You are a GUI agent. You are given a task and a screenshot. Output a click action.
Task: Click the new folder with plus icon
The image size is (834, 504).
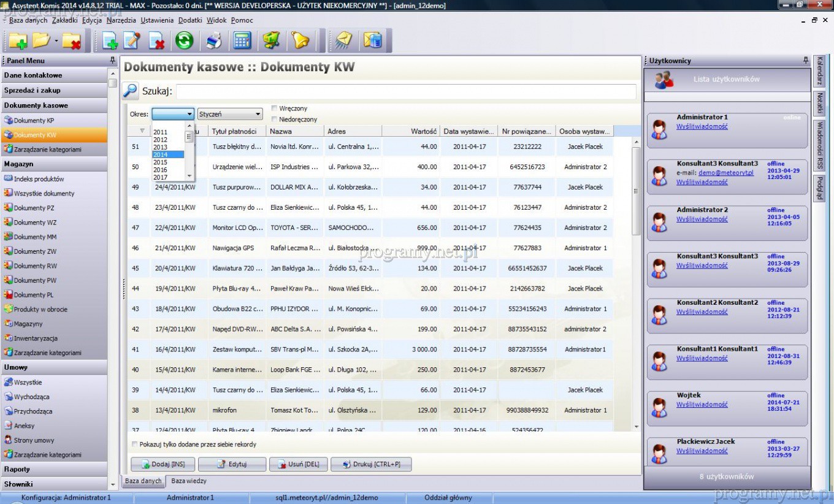coord(18,41)
